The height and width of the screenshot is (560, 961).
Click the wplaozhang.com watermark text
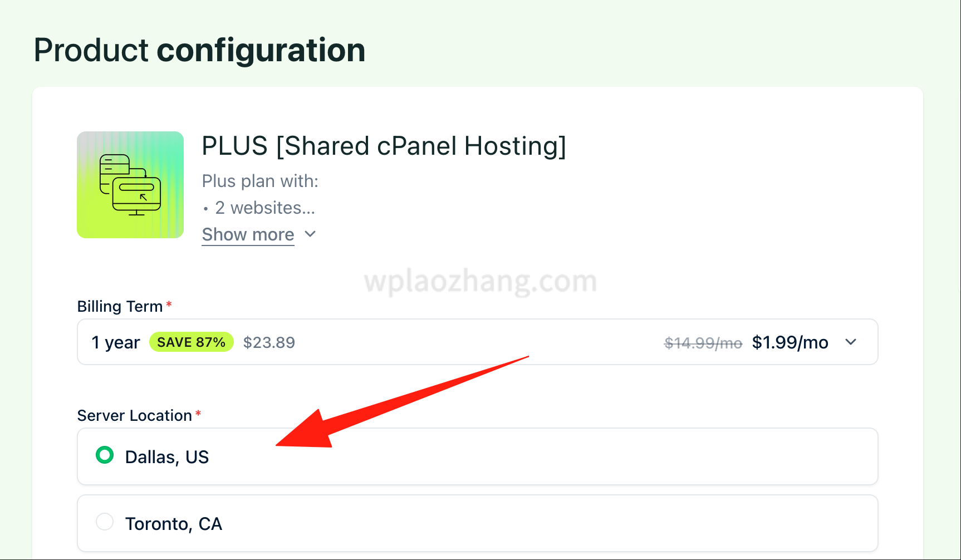(480, 281)
